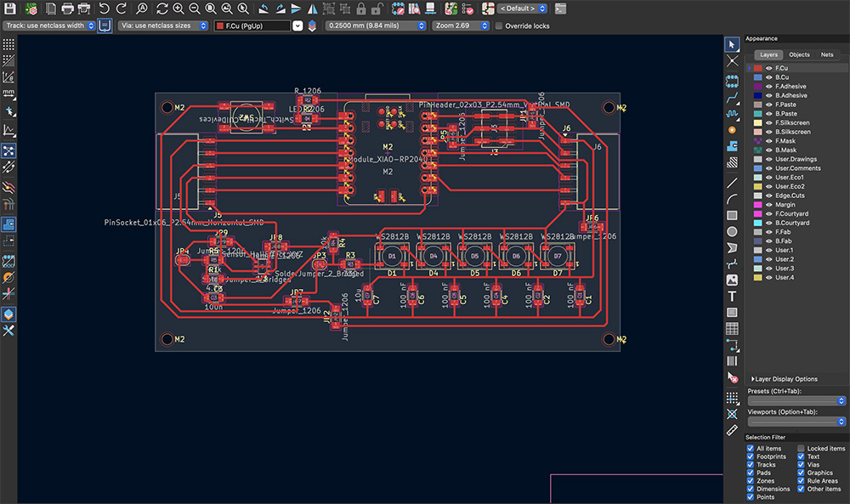
Task: Select the Measure ruler tool
Action: tap(732, 430)
